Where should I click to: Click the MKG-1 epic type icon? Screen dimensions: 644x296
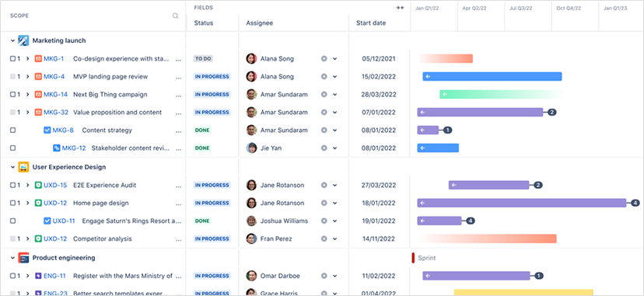point(38,58)
